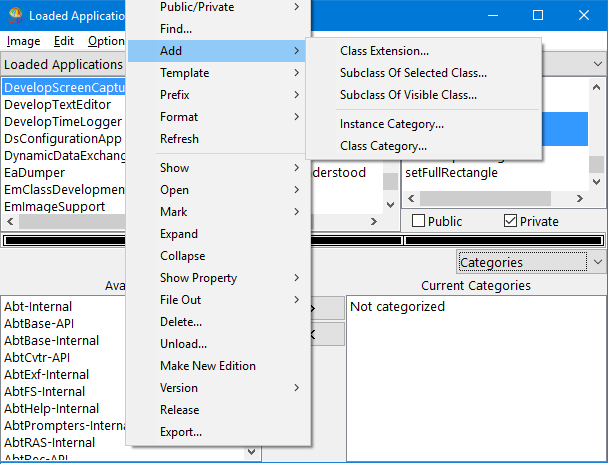Open the Edit menu
The width and height of the screenshot is (609, 464).
click(x=64, y=41)
